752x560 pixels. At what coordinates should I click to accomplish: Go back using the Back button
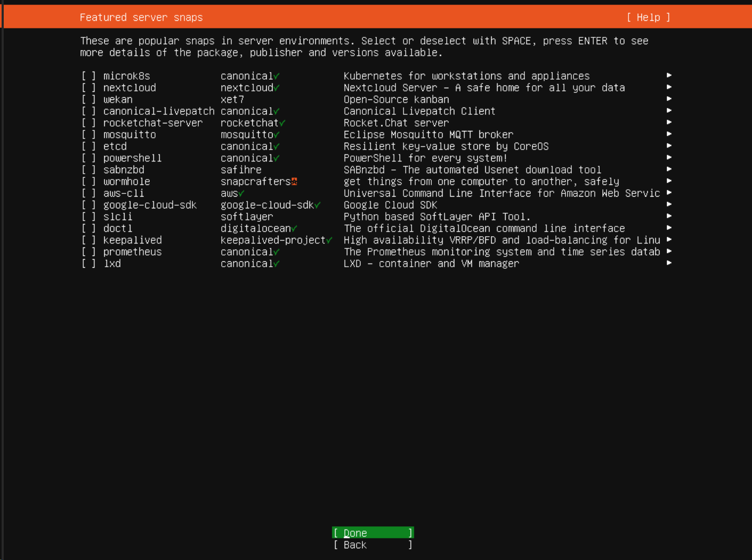point(373,545)
